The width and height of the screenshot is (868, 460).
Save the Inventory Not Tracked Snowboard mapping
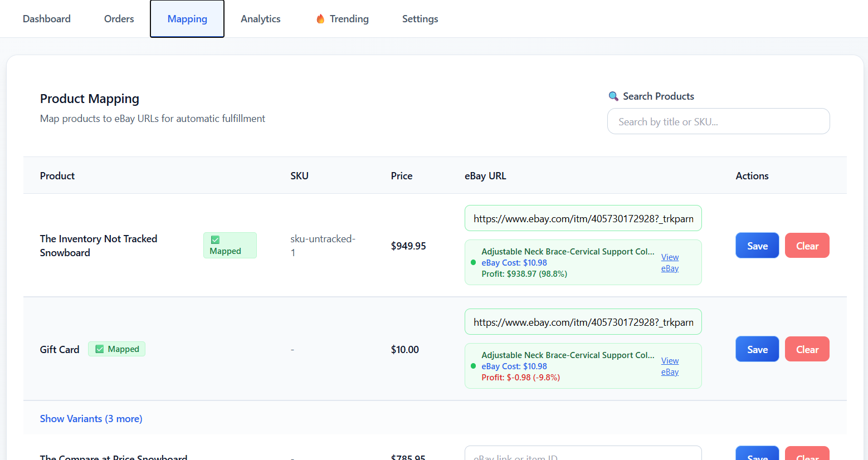(757, 246)
